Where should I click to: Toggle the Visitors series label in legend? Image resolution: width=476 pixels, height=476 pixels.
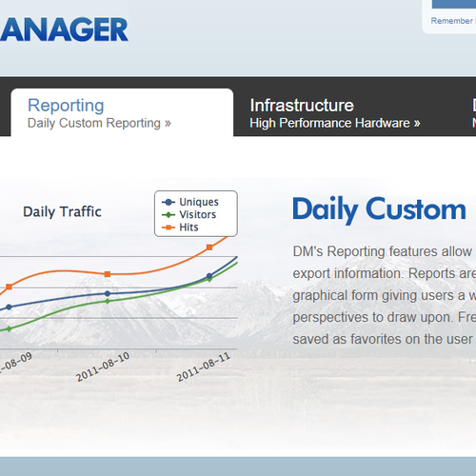[x=198, y=215]
